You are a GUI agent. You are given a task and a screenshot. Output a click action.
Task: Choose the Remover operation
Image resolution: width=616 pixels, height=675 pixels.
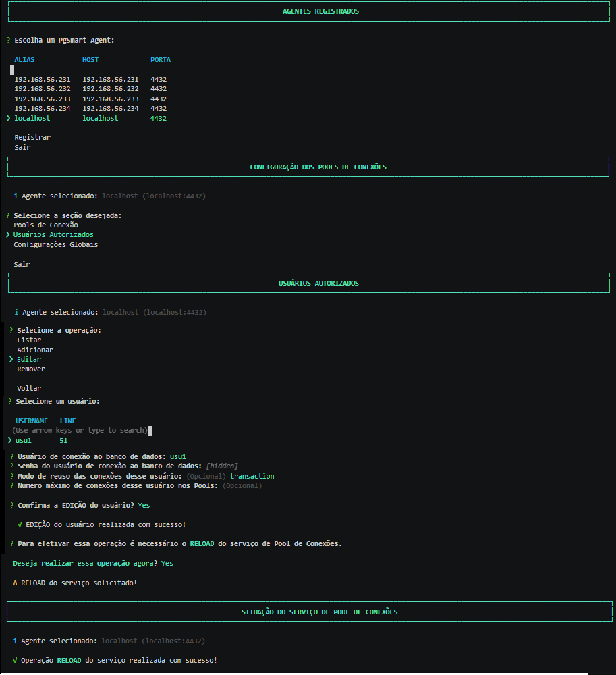click(31, 369)
